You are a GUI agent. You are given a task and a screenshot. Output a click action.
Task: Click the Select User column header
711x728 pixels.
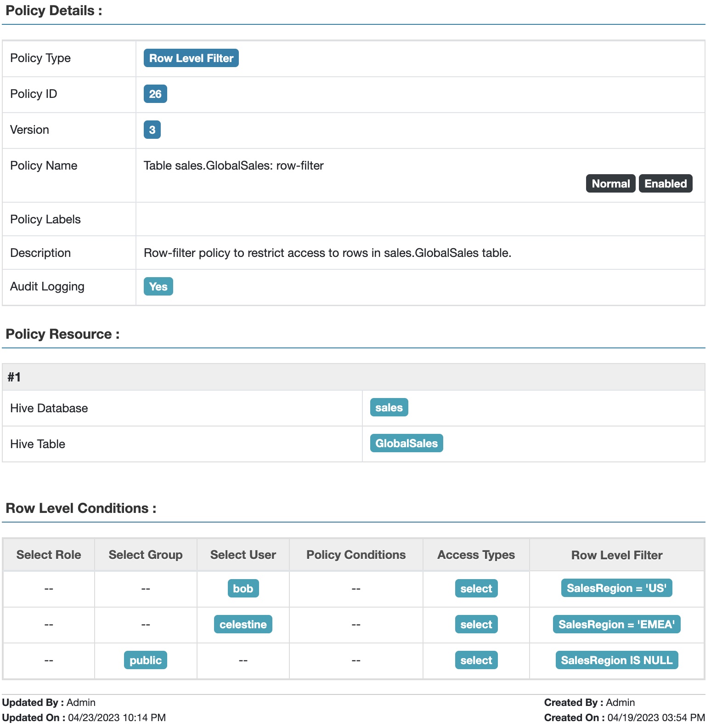coord(243,555)
